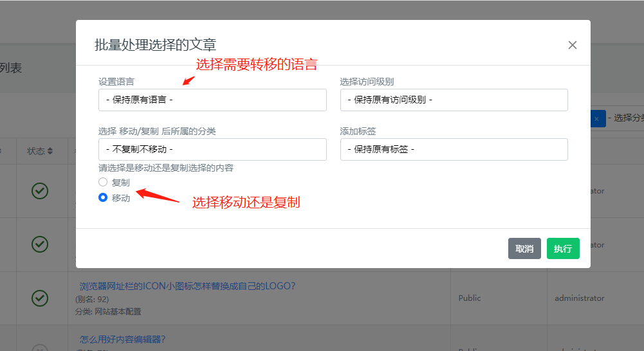
Task: Open the 设置语言 dropdown
Action: [212, 100]
